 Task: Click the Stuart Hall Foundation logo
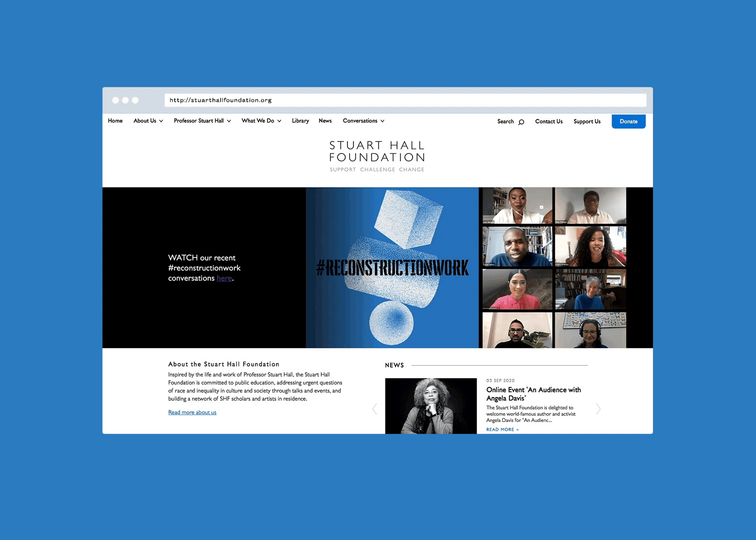tap(377, 156)
